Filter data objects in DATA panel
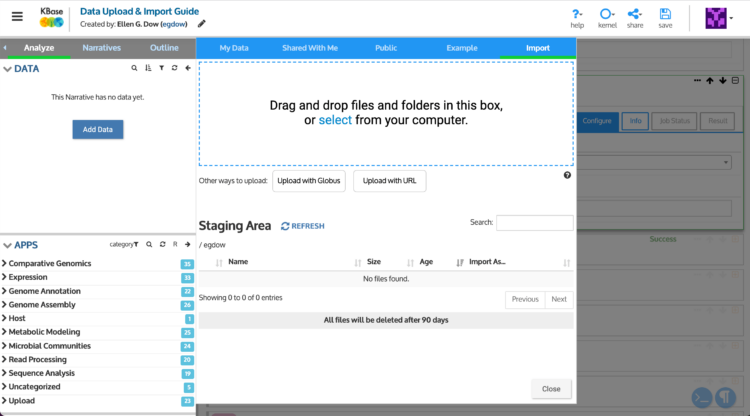The height and width of the screenshot is (416, 750). [x=162, y=68]
